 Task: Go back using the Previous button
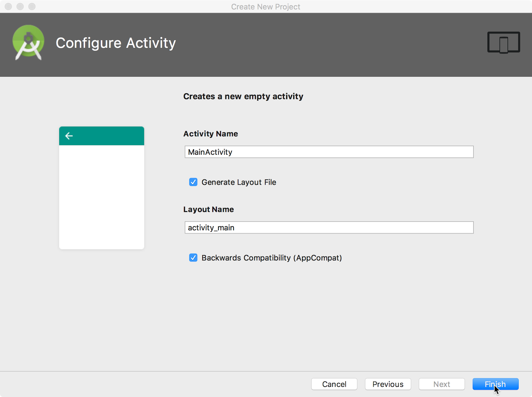[x=388, y=384]
